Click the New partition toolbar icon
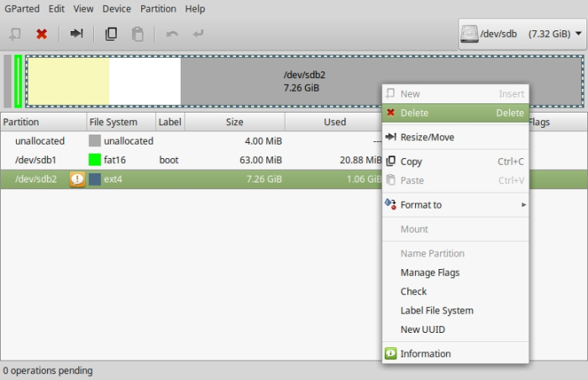Viewport: 588px width, 380px height. click(15, 34)
